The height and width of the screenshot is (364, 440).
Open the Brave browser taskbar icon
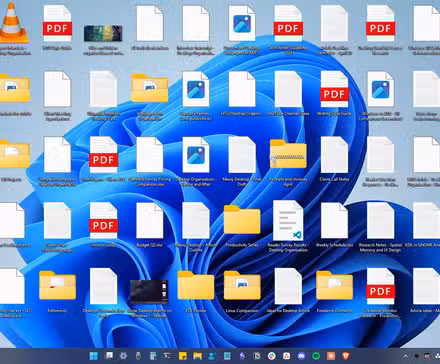click(x=346, y=356)
